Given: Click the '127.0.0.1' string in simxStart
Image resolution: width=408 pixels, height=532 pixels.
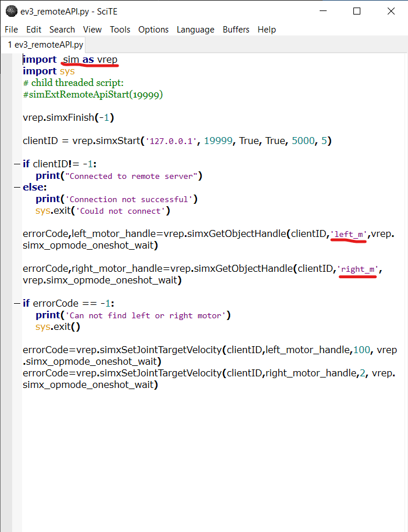Looking at the screenshot, I should click(171, 141).
